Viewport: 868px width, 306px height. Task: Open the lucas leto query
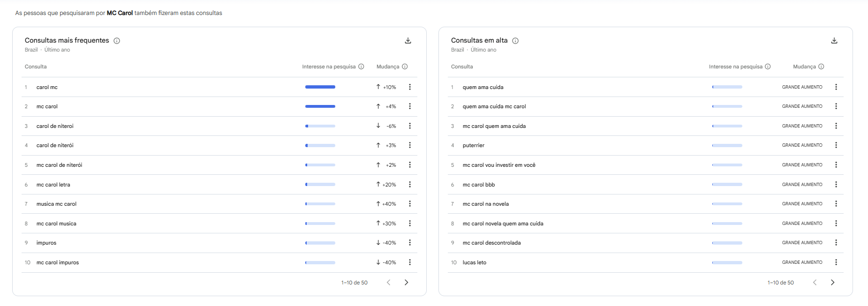coord(475,262)
